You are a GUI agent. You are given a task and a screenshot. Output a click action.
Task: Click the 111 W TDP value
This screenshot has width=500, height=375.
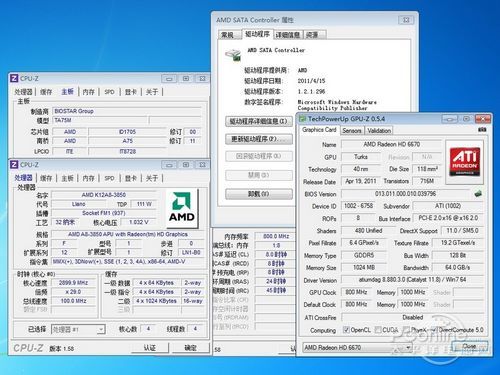(144, 204)
